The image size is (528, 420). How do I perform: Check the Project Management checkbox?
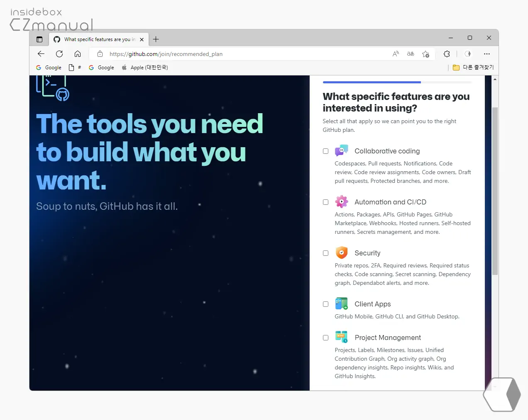[325, 338]
